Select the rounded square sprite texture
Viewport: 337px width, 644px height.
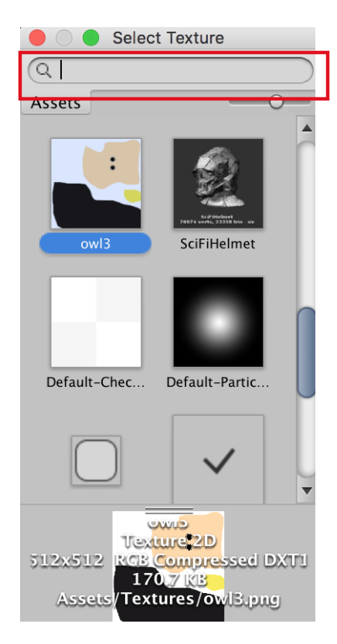coord(96,461)
